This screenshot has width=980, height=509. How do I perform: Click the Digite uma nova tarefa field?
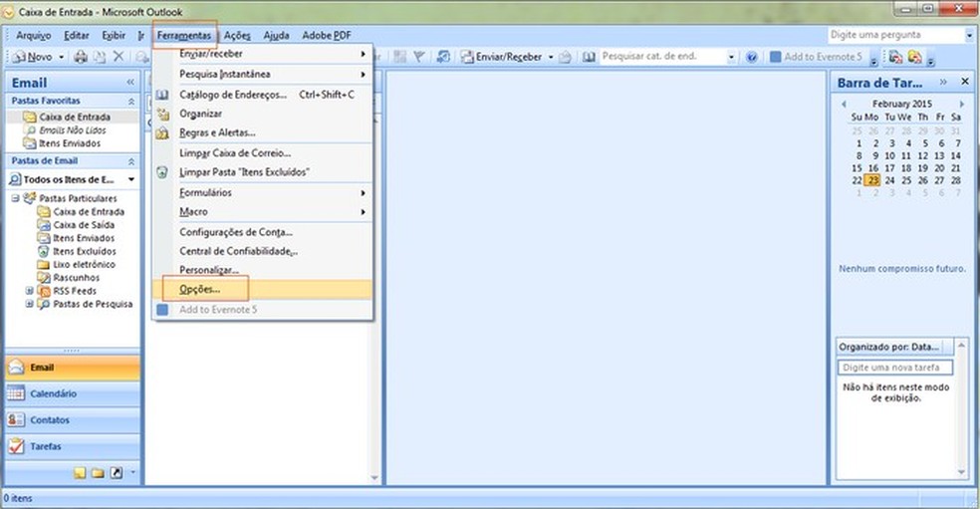[895, 368]
